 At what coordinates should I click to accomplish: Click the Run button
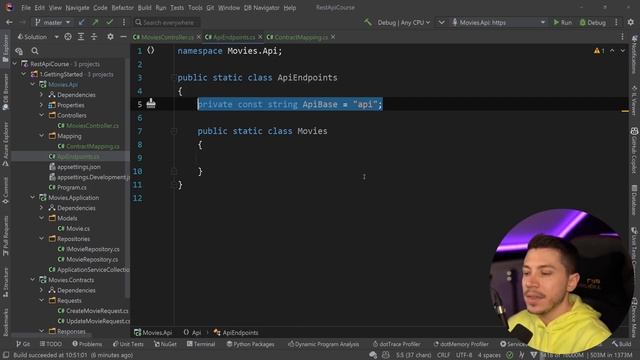pos(562,22)
